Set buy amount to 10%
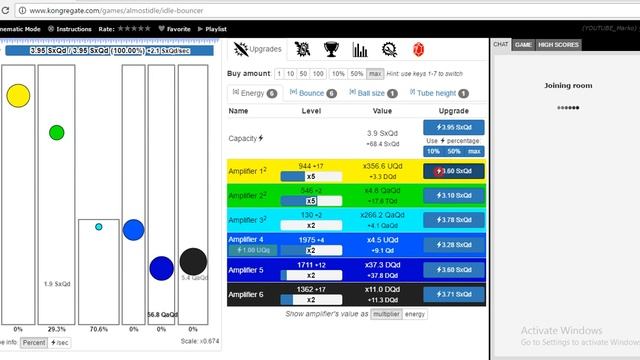Screen dimensions: 640x360 (338, 74)
